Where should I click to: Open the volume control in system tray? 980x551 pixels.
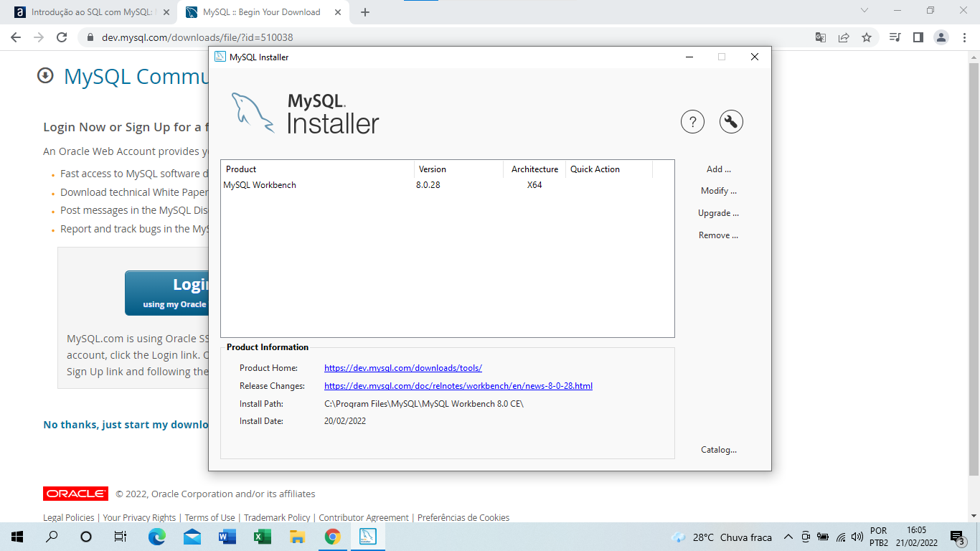[857, 537]
